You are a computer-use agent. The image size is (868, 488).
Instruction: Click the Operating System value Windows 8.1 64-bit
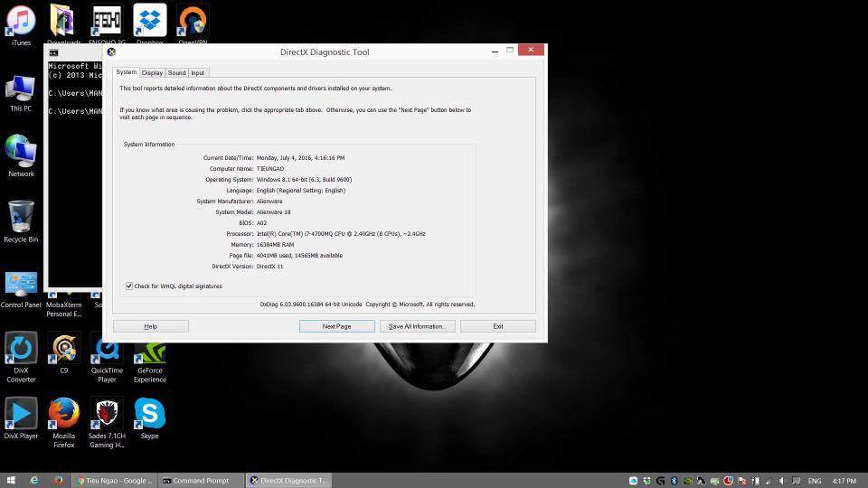(304, 179)
